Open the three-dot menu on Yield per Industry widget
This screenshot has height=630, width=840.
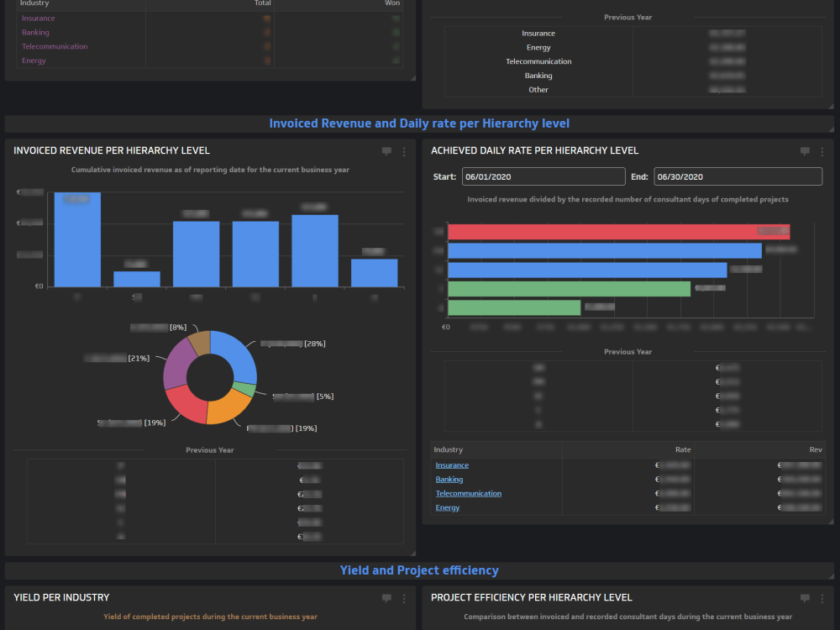[x=404, y=597]
